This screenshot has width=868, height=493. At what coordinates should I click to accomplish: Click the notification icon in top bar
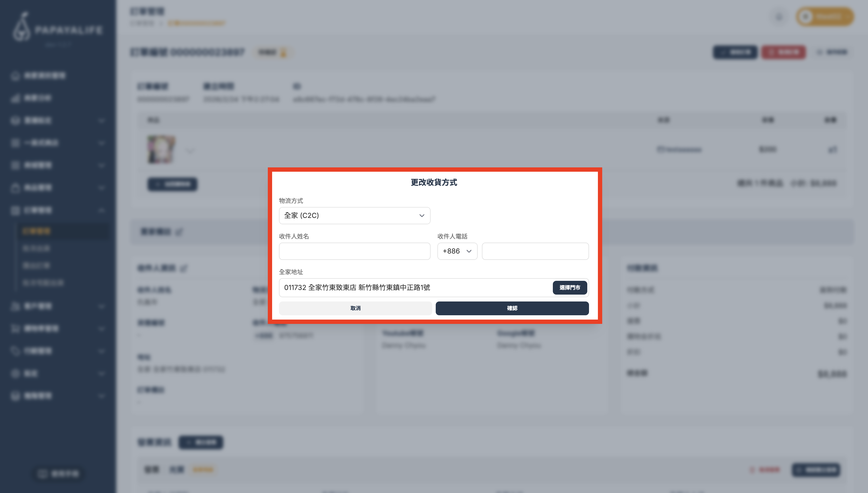pos(779,17)
